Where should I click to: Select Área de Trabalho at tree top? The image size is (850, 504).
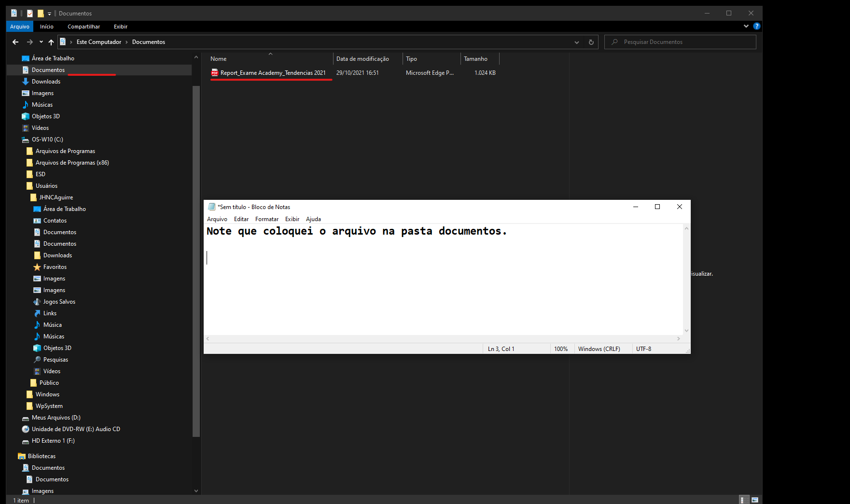click(53, 58)
